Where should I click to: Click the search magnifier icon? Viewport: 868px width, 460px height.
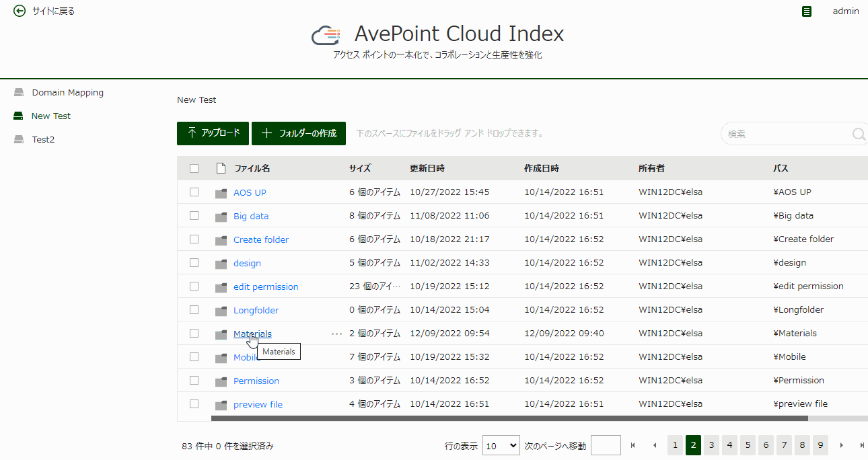(x=859, y=134)
